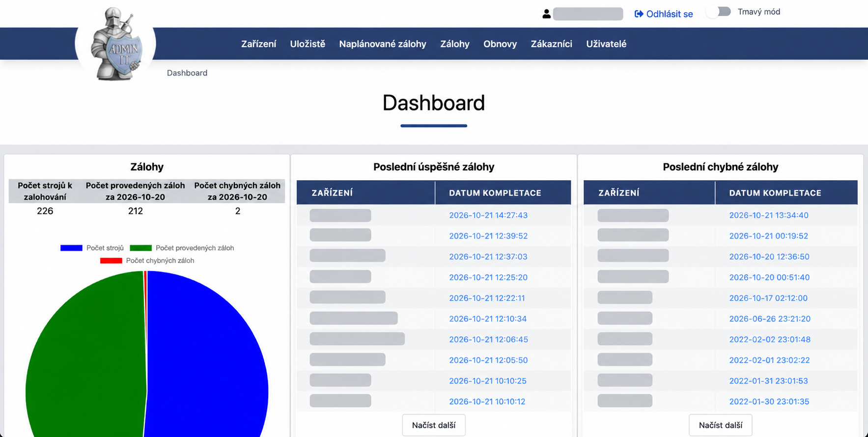Toggle the red Počet chybných záloh swatch
This screenshot has width=868, height=437.
[x=111, y=261]
